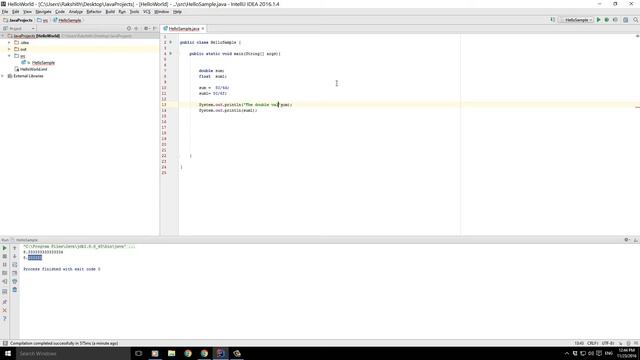Open the File Explorer taskbar icon
This screenshot has width=640, height=360.
click(171, 353)
